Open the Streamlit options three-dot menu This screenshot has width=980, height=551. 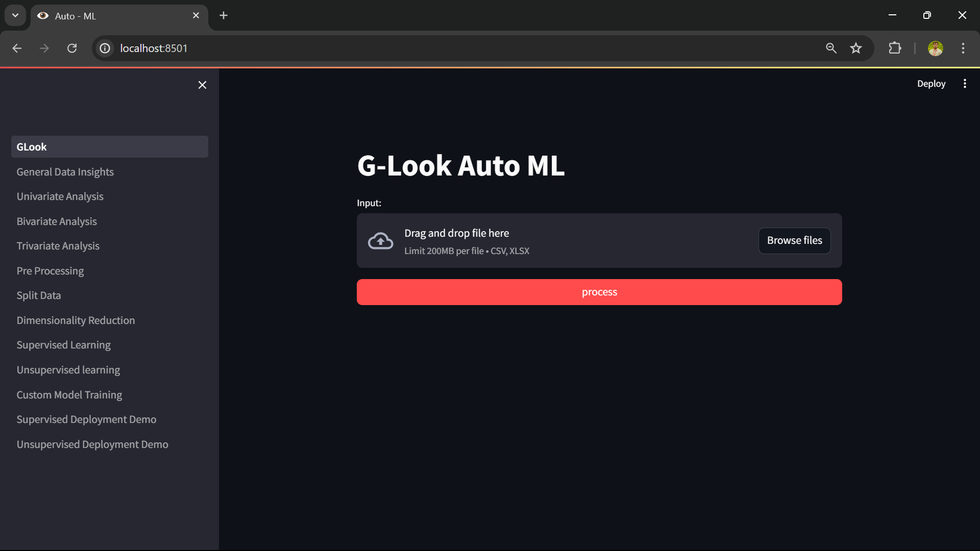point(965,83)
